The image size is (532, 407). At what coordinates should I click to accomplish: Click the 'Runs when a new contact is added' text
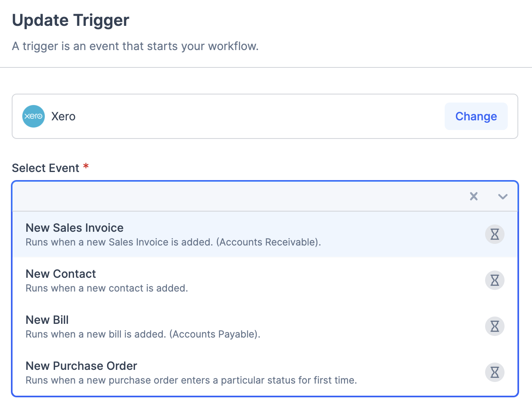(x=106, y=288)
